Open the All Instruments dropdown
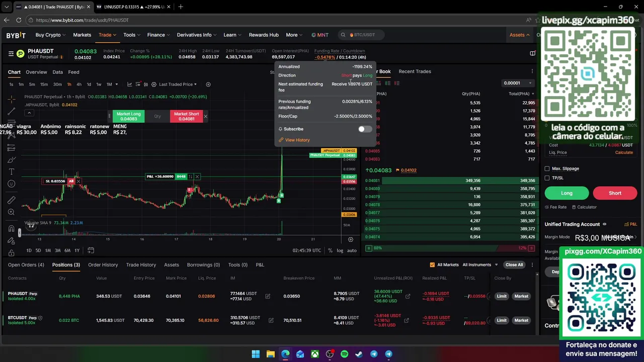Viewport: 644px width, 362px height. [480, 265]
